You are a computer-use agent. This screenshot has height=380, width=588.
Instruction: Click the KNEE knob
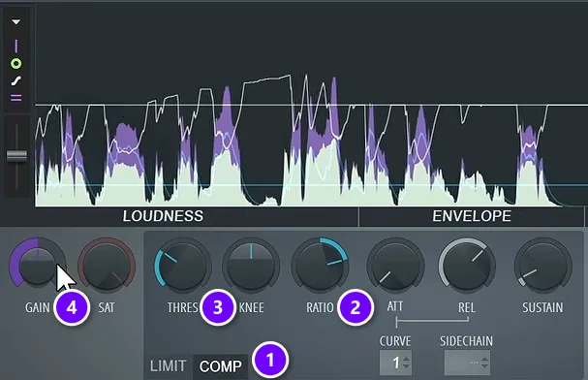click(251, 265)
